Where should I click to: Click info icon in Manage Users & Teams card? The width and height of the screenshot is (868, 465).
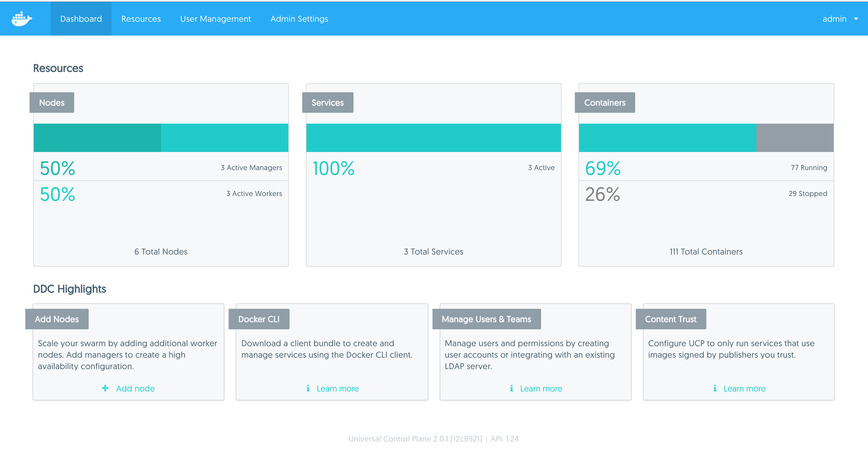point(512,388)
